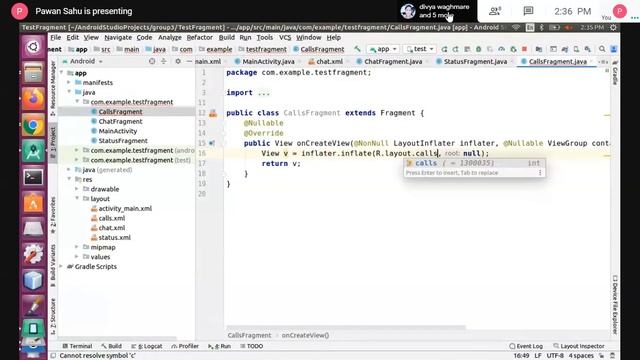This screenshot has width=640, height=360.
Task: Hide the Project panel with minus icon
Action: pos(189,61)
